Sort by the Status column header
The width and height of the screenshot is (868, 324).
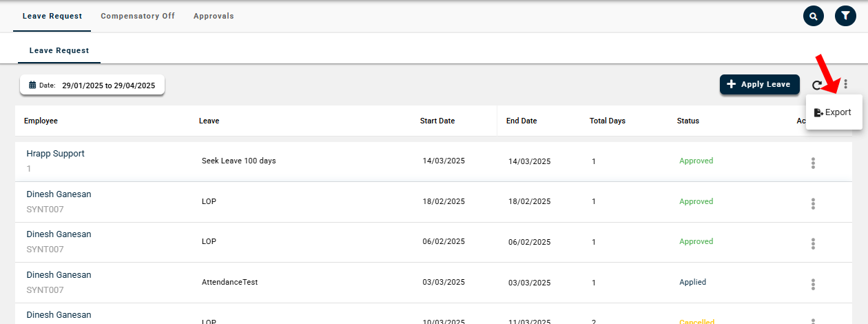tap(688, 121)
